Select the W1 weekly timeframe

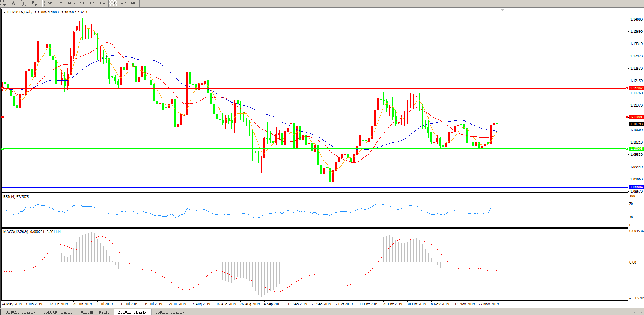[x=124, y=3]
